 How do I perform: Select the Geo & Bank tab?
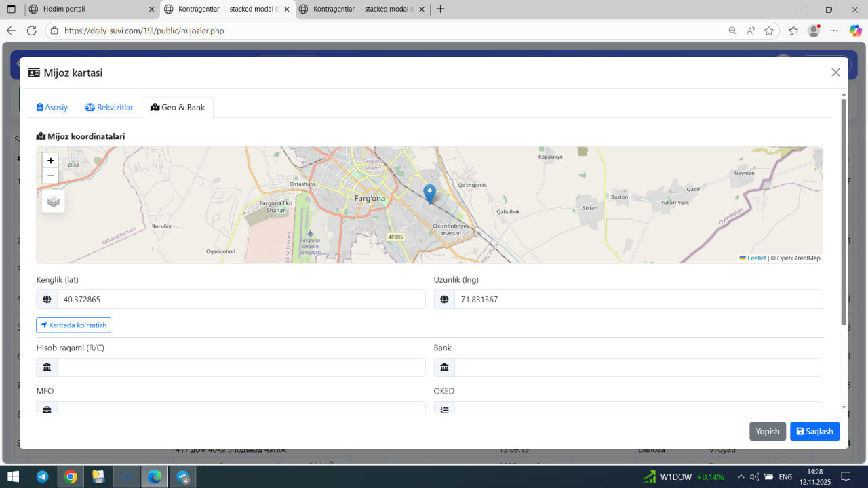[178, 107]
